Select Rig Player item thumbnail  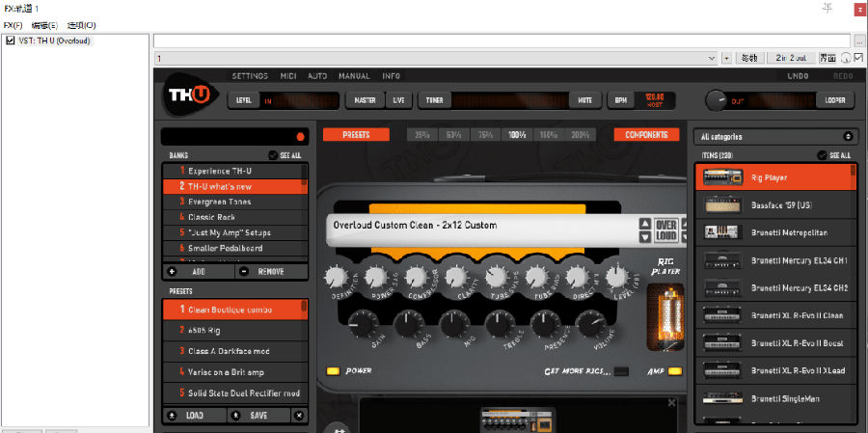(723, 177)
